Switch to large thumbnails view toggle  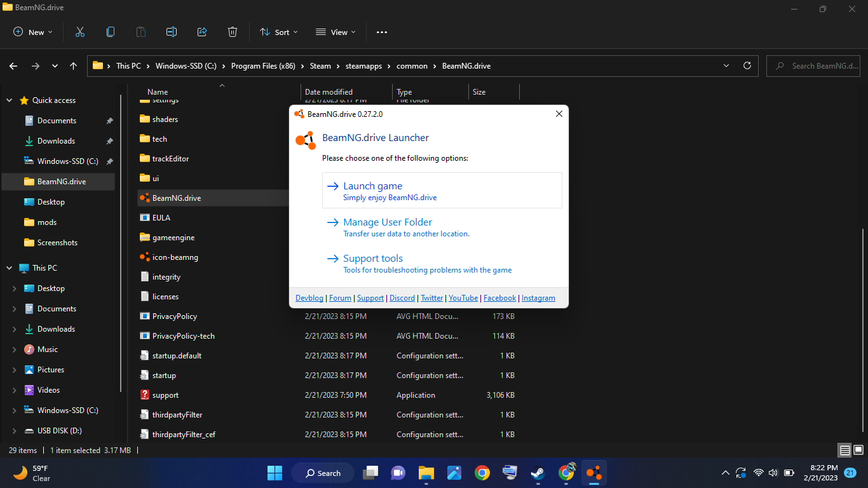click(x=858, y=451)
